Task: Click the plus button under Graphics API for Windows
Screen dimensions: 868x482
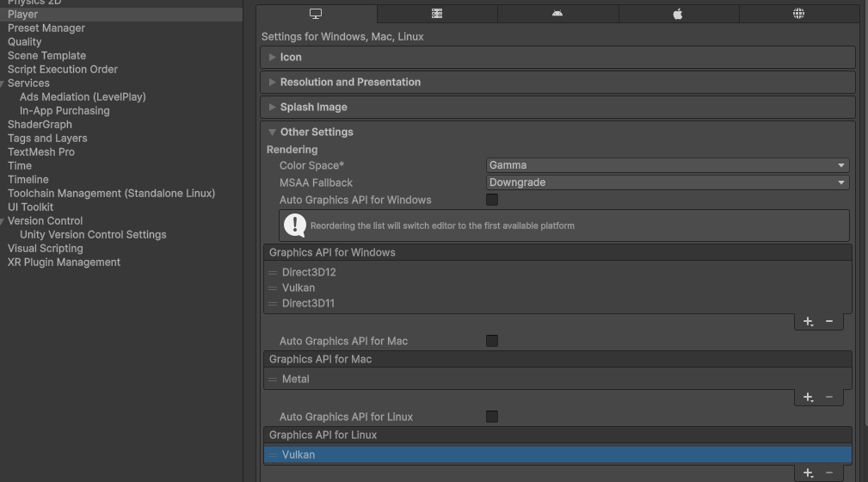Action: click(x=809, y=321)
